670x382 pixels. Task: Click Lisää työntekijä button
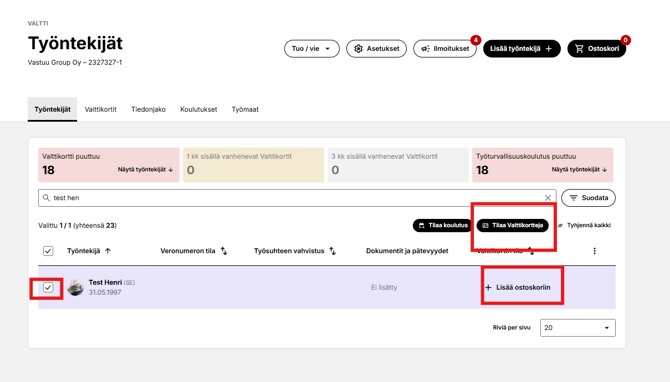pos(521,49)
